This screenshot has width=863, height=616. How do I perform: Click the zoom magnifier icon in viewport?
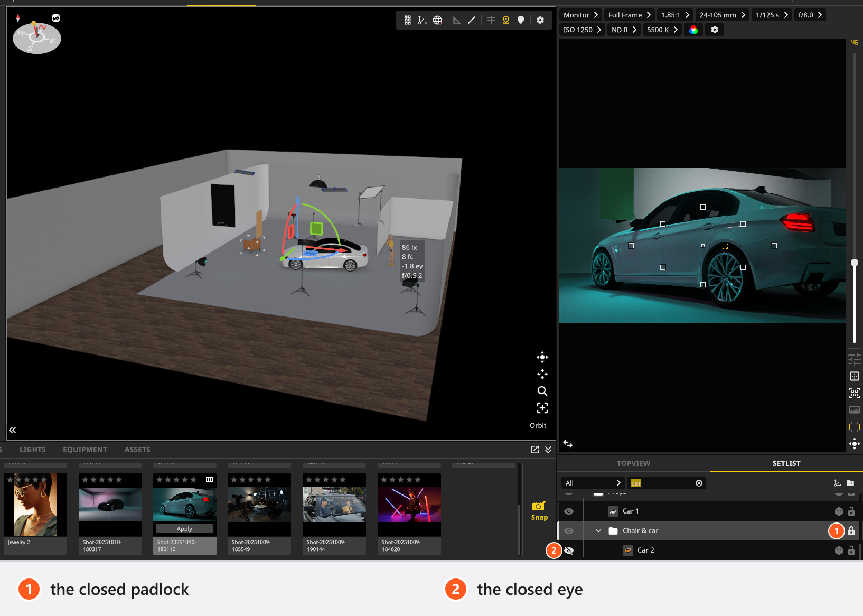point(542,391)
